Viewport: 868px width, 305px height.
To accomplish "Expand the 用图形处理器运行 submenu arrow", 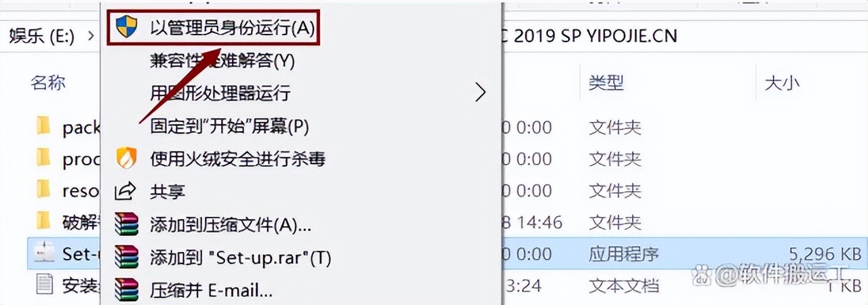I will 480,92.
